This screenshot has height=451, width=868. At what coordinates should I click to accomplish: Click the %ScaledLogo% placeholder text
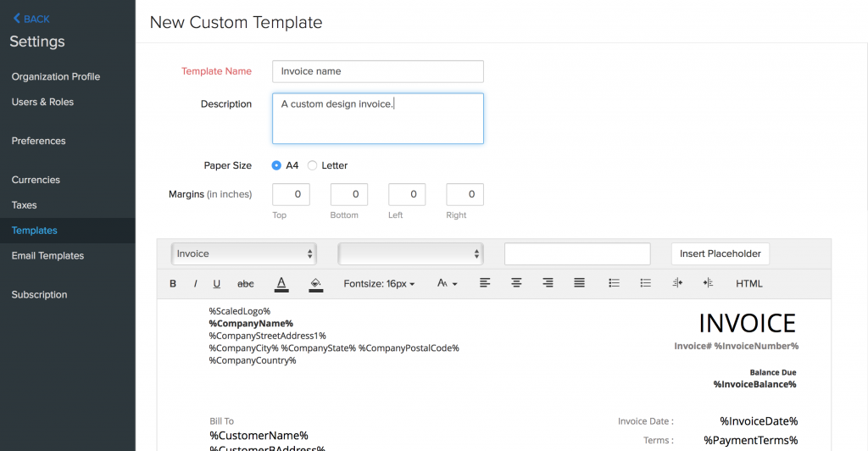pos(239,311)
